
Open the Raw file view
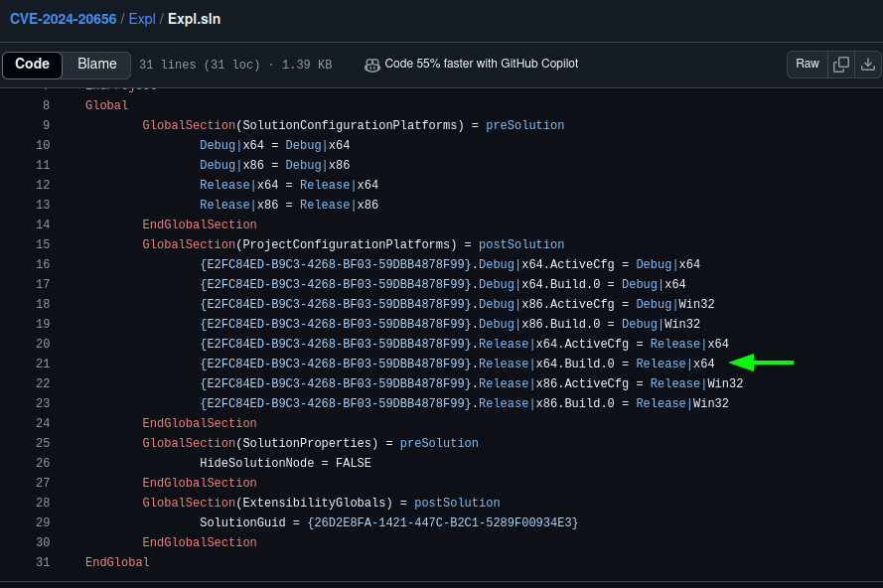808,65
